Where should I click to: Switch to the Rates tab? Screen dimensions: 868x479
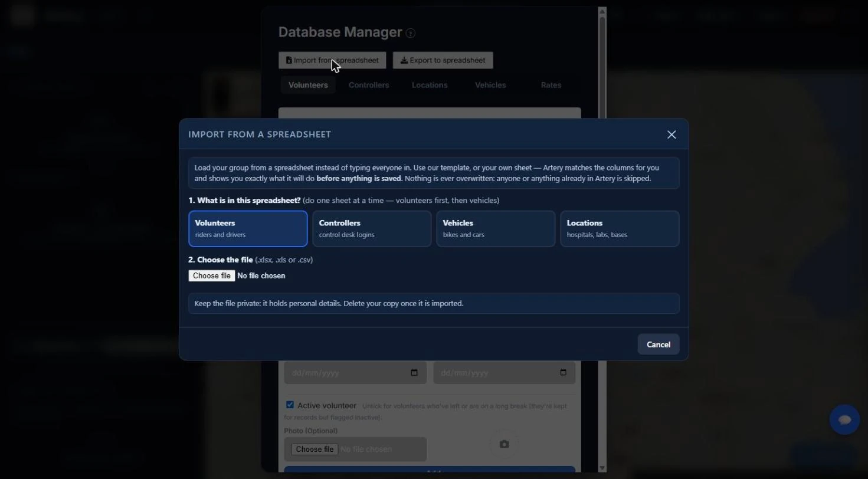[x=551, y=85]
